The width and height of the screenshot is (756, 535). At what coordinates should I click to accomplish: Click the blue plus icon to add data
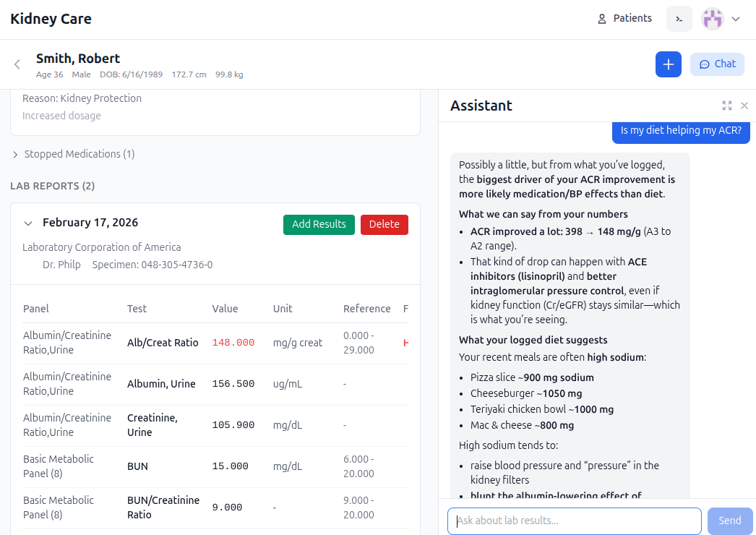coord(668,64)
